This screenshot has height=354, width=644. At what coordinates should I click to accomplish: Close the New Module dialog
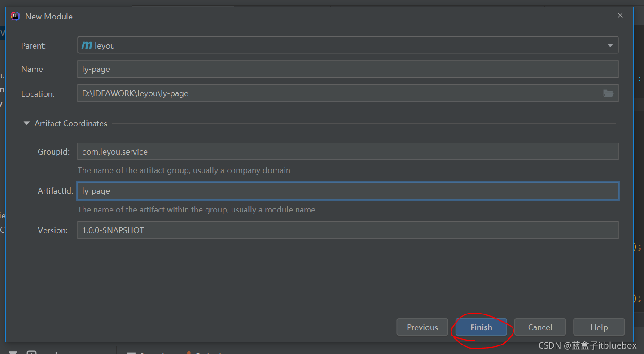pyautogui.click(x=620, y=16)
